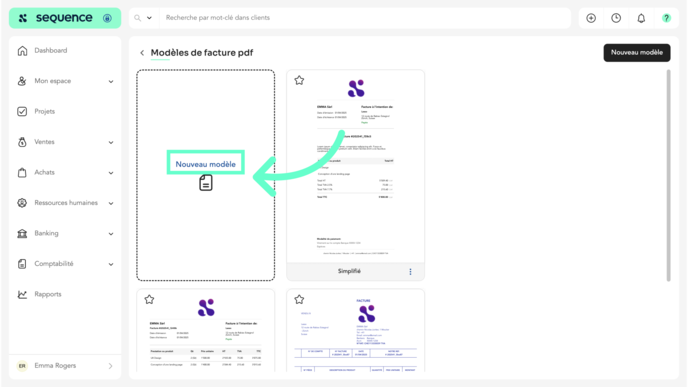Click Modèles de facture pdf heading

[x=202, y=53]
